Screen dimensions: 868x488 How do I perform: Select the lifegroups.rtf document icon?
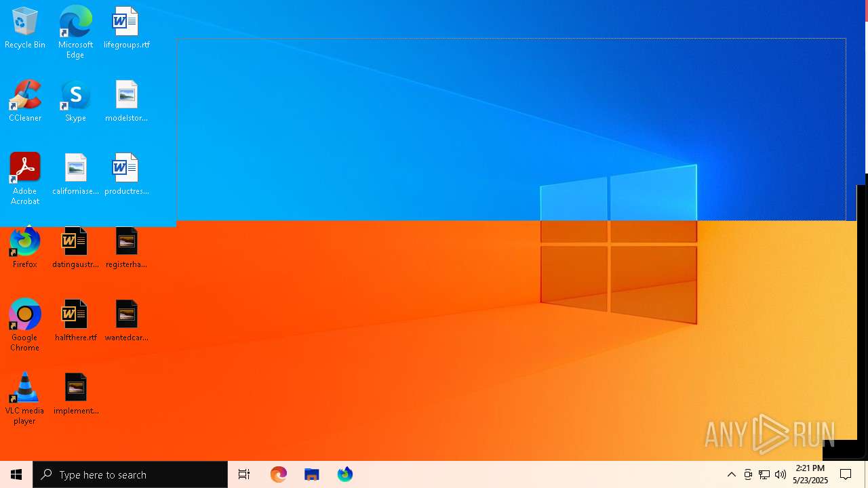coord(126,28)
